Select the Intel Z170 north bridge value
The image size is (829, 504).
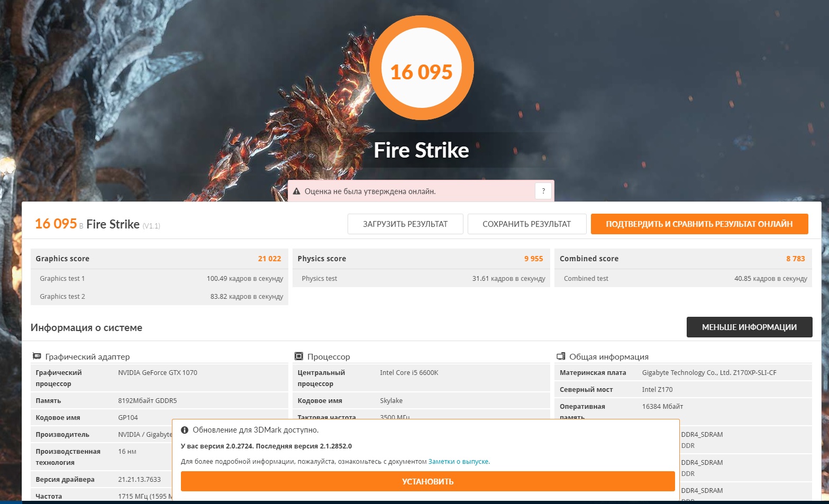pyautogui.click(x=658, y=389)
